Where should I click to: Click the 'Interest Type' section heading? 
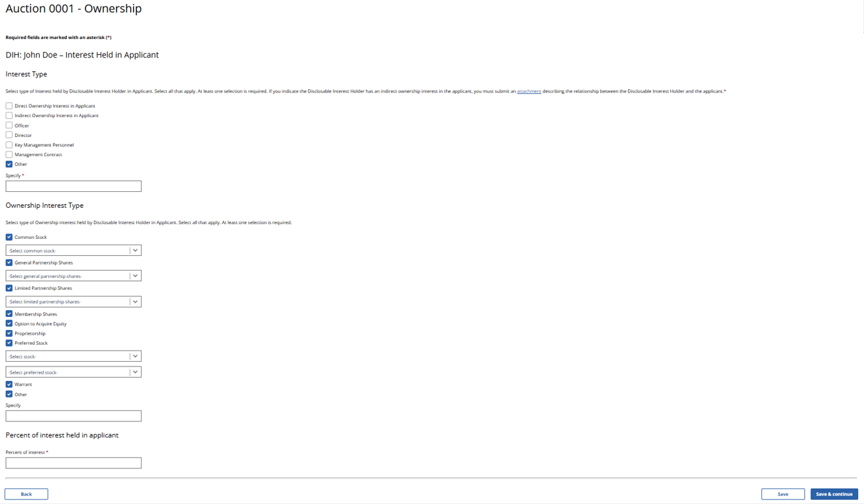point(26,74)
